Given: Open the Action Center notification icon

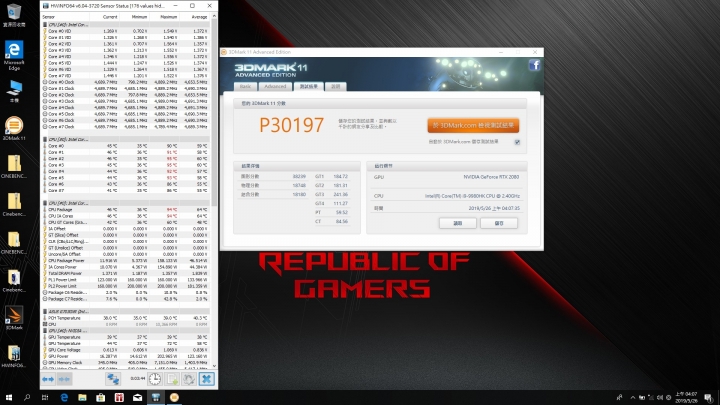Looking at the screenshot, I should coord(709,398).
